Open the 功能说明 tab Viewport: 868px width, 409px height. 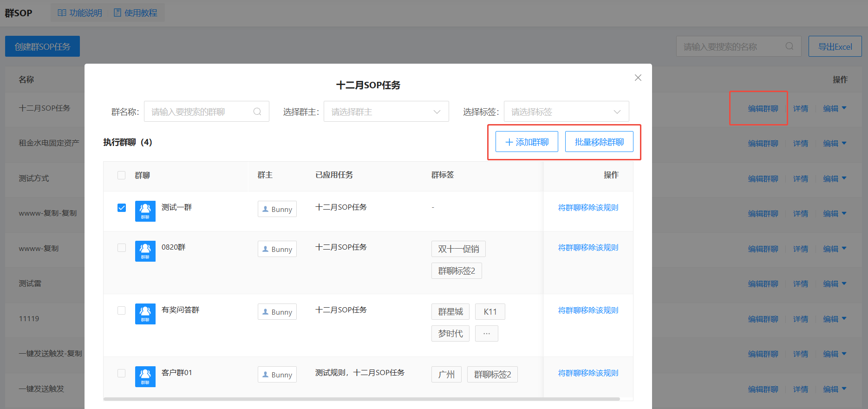80,13
